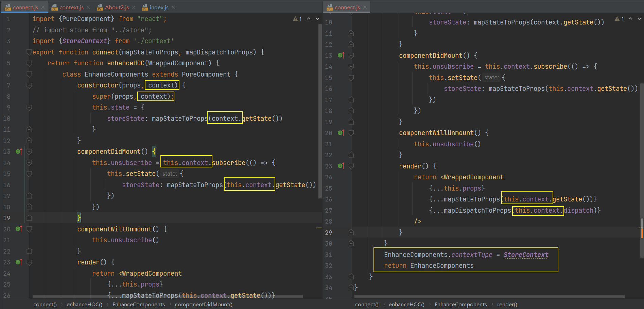The image size is (644, 309).
Task: Click EnhanceComponents breadcrumb in right editor
Action: (x=460, y=304)
